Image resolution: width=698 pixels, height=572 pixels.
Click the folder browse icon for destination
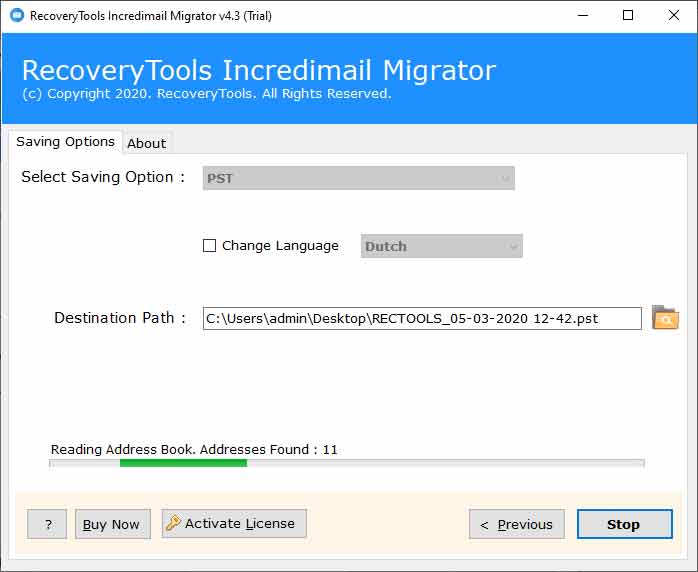665,318
